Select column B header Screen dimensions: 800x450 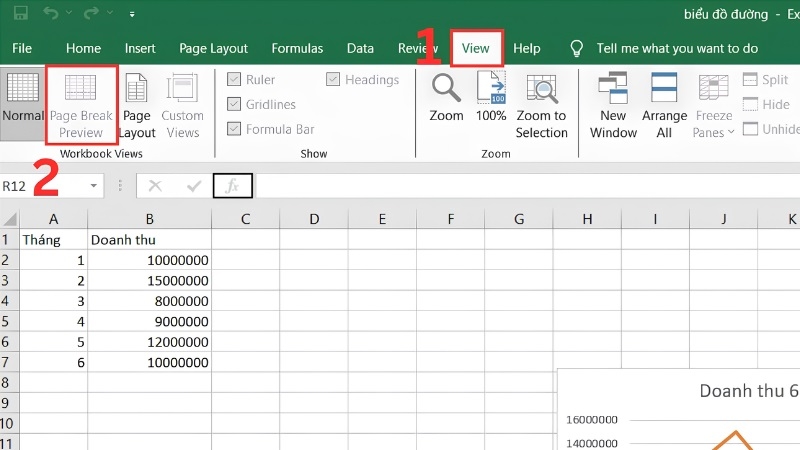coord(149,219)
